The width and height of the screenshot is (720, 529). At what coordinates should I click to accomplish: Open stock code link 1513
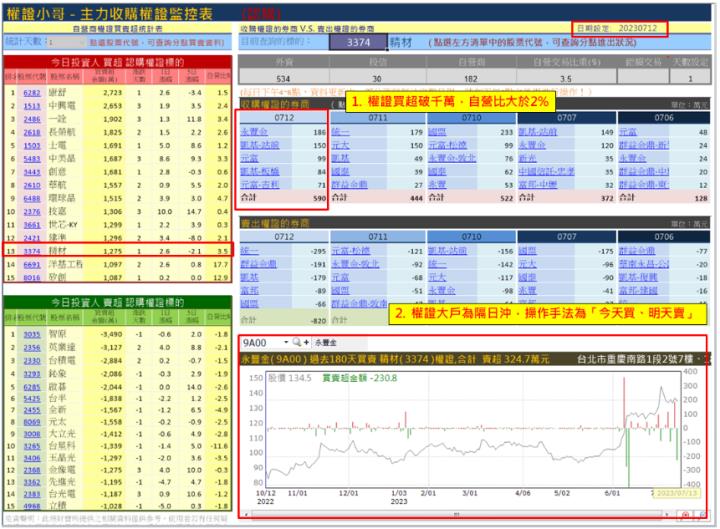coord(32,106)
